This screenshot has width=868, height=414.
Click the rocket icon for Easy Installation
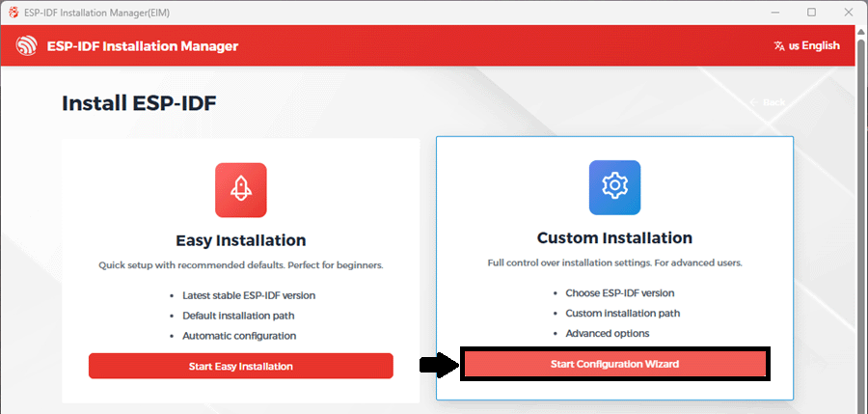pos(241,190)
